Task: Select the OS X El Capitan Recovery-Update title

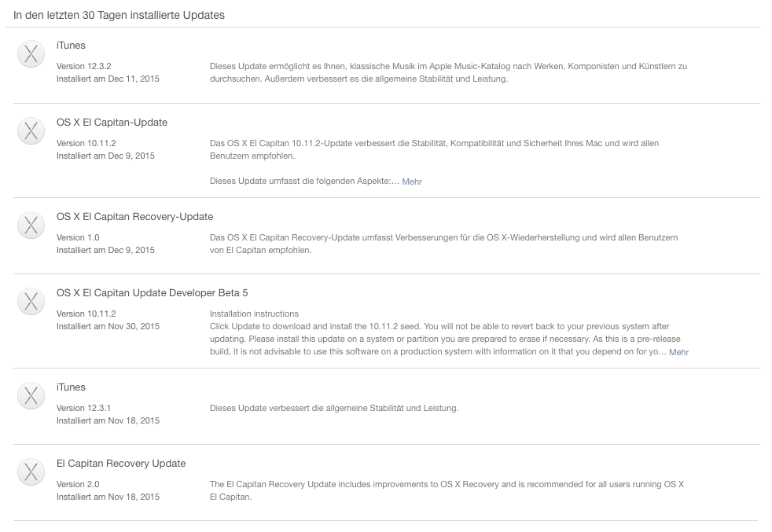Action: tap(135, 217)
